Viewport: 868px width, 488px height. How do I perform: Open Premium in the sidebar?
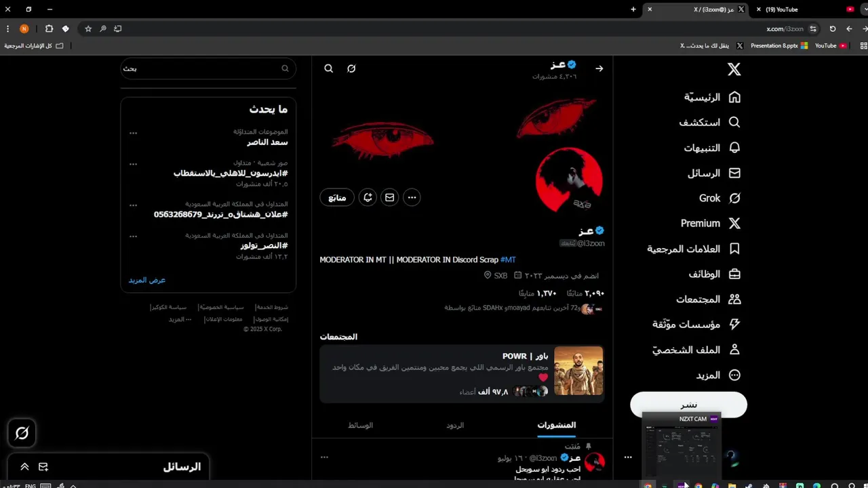click(711, 223)
